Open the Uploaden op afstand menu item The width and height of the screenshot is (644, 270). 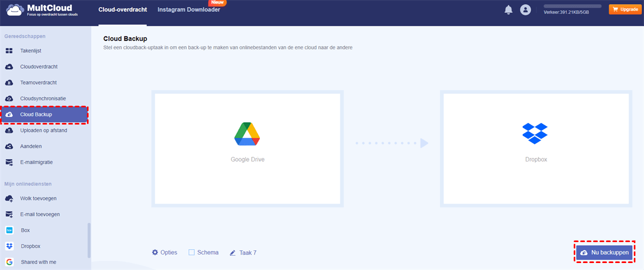pyautogui.click(x=44, y=130)
